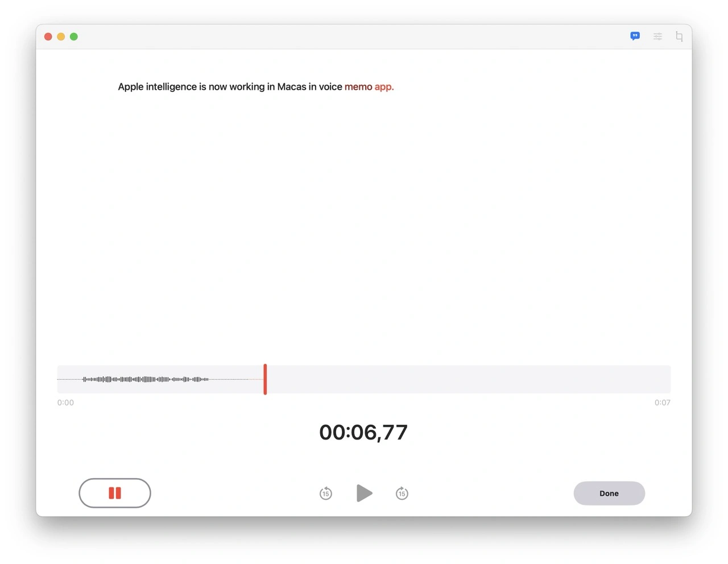Skip forward 15 seconds
Viewport: 728px width, 564px height.
[402, 493]
